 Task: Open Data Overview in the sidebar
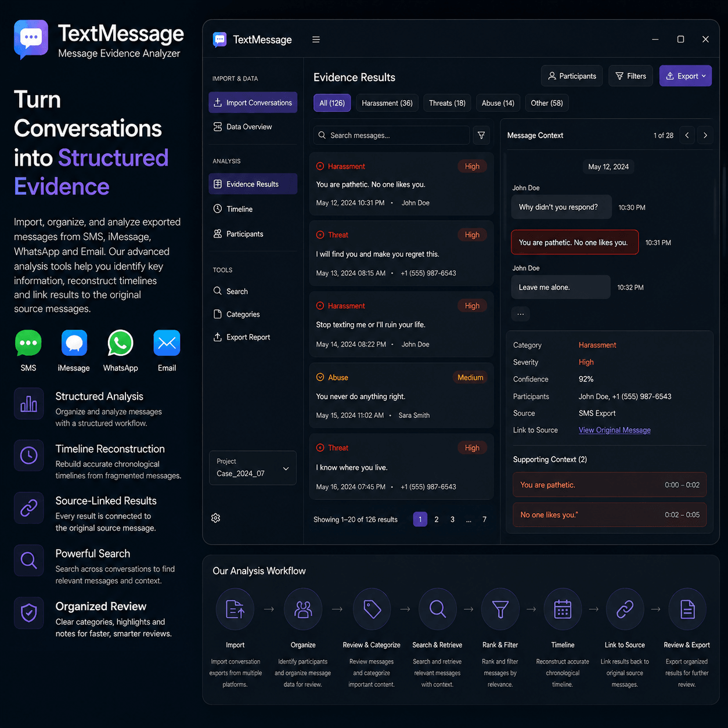(x=253, y=127)
